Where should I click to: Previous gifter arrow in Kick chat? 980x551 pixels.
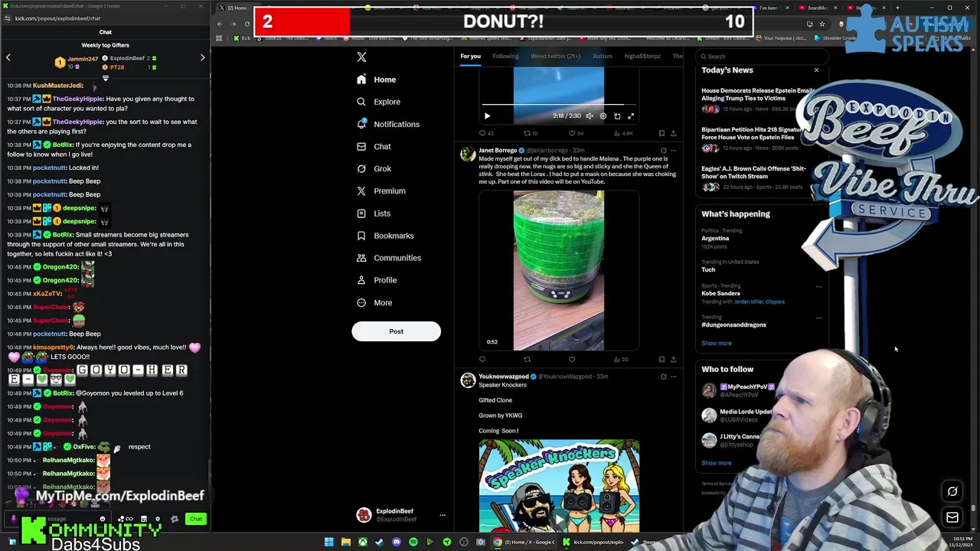[8, 57]
